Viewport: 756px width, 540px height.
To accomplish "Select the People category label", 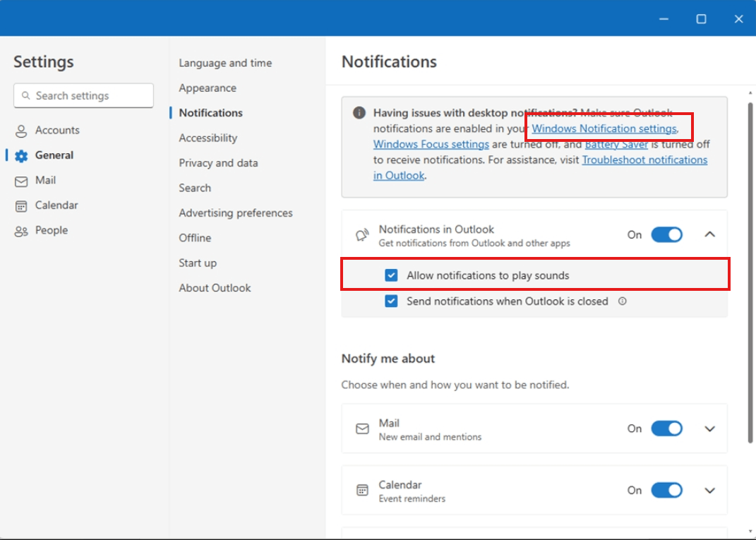I will (51, 230).
